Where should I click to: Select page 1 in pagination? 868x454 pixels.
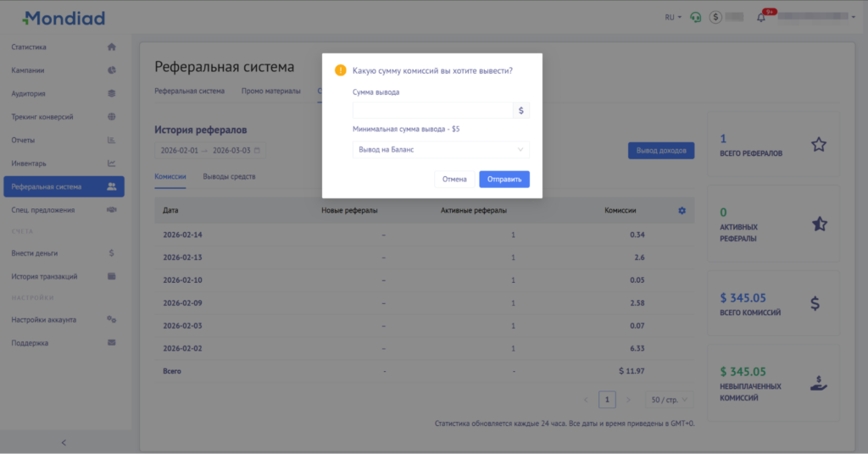click(x=607, y=399)
